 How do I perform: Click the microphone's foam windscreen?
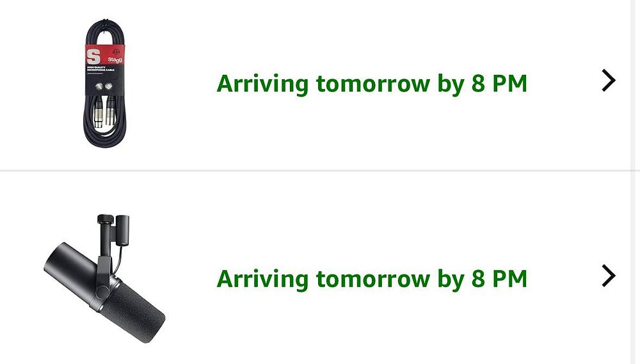(x=138, y=313)
